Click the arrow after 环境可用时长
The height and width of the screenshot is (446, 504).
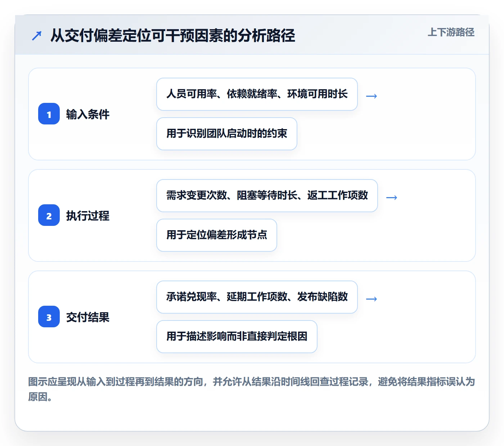[x=372, y=96]
